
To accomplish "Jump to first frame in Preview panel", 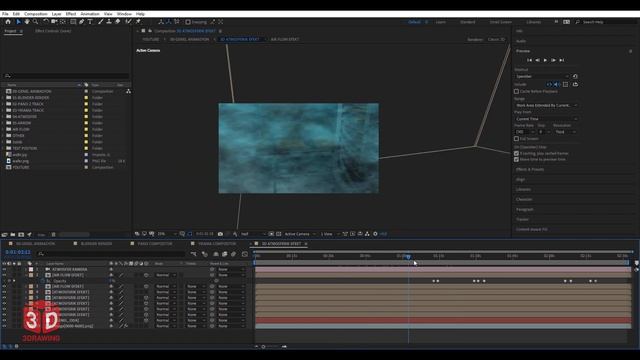I will pyautogui.click(x=529, y=60).
